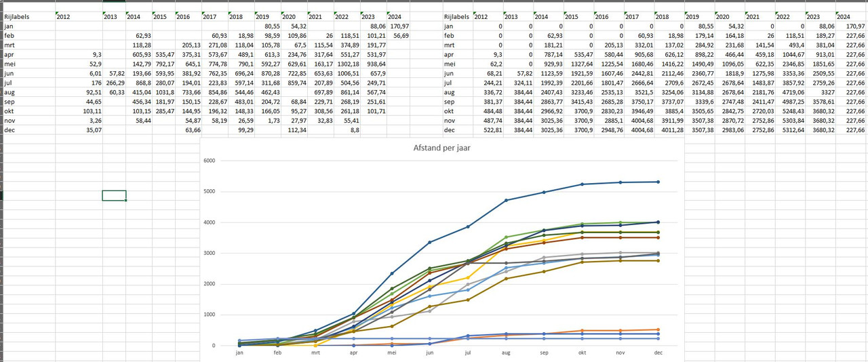Click the highest line's August data point in chart
This screenshot has width=868, height=362.
pyautogui.click(x=505, y=200)
